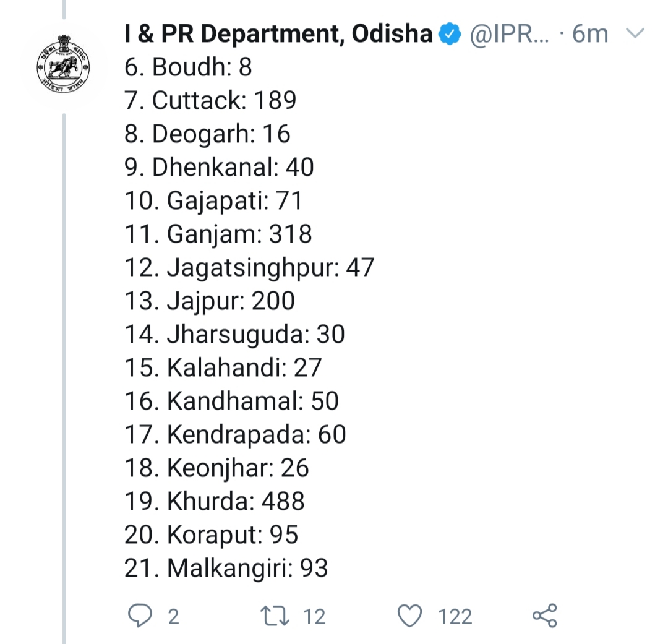Click the Boudh: 8 line

pos(188,67)
